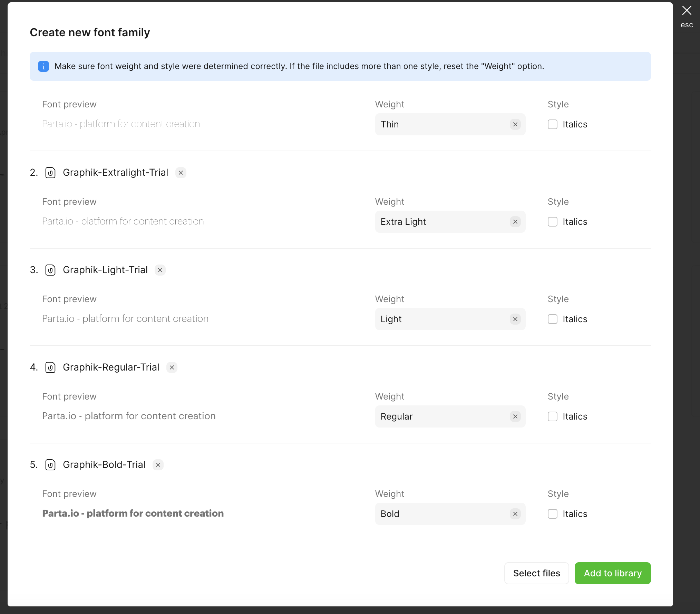Clear the Light weight value
Image resolution: width=700 pixels, height=614 pixels.
[515, 319]
